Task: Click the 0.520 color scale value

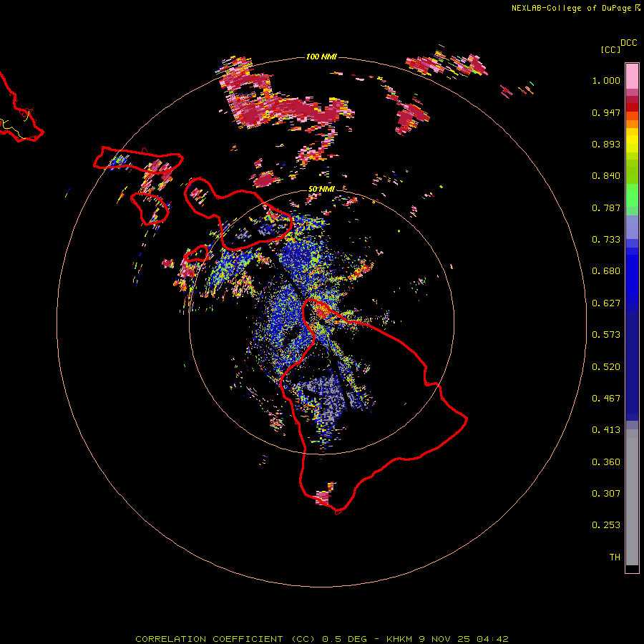Action: pos(606,367)
